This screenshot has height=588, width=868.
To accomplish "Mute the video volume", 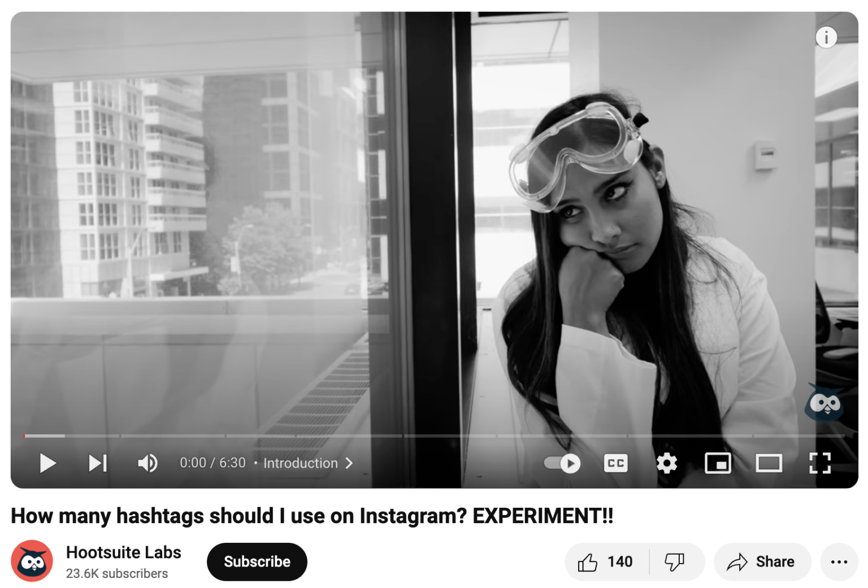I will click(x=147, y=463).
